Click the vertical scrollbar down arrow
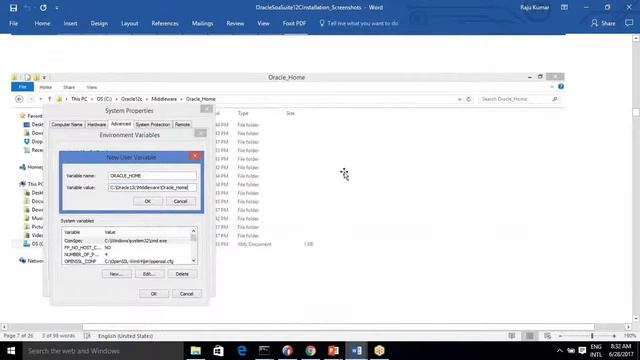The image size is (640, 360). pos(636,318)
